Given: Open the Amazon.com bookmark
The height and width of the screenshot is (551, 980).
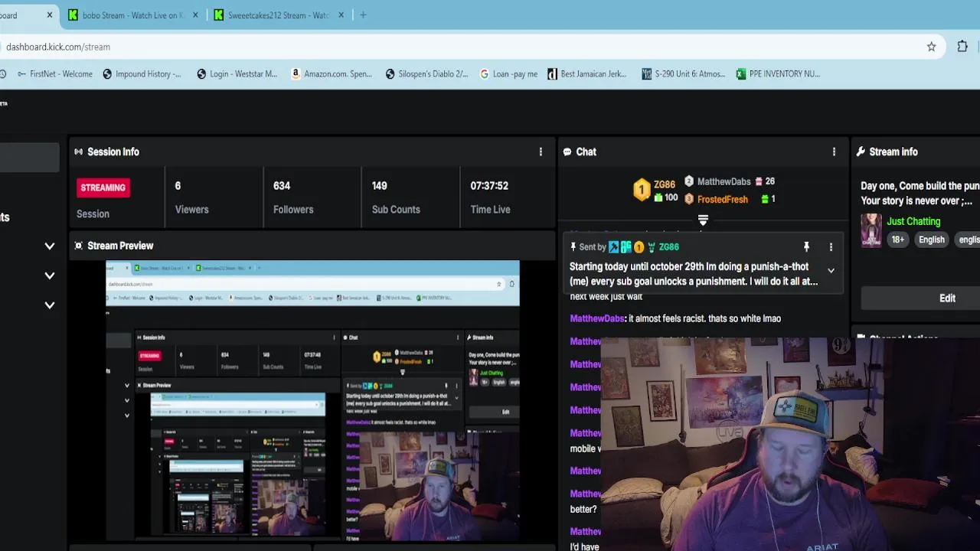Looking at the screenshot, I should click(x=331, y=74).
